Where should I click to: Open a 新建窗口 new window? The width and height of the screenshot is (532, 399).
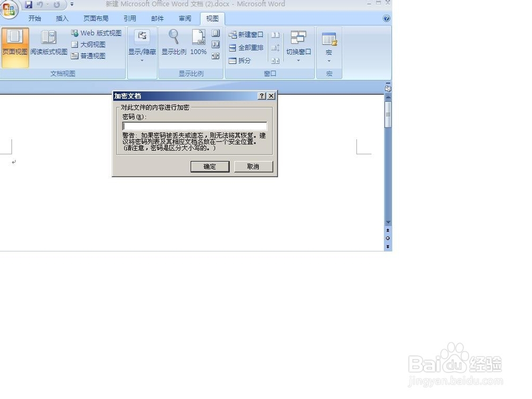(x=246, y=35)
